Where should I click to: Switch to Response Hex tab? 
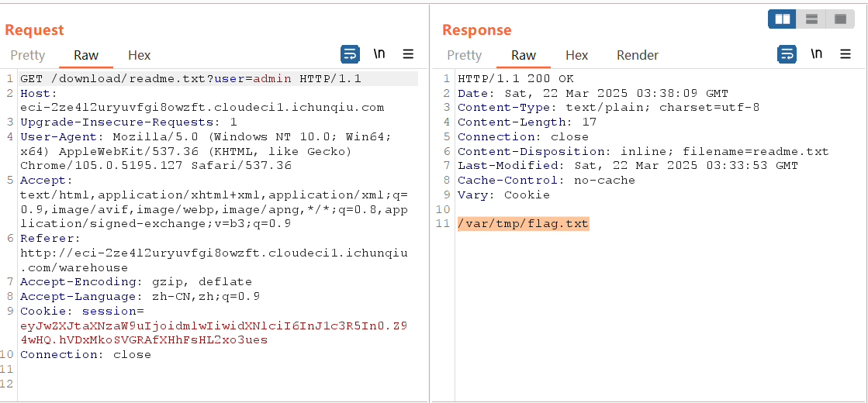[577, 55]
